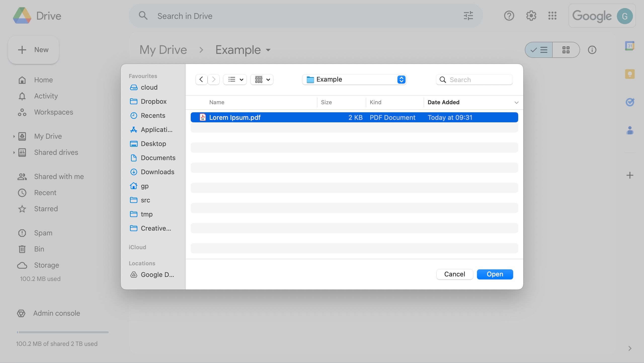Switch Drive to grid view

(x=566, y=50)
